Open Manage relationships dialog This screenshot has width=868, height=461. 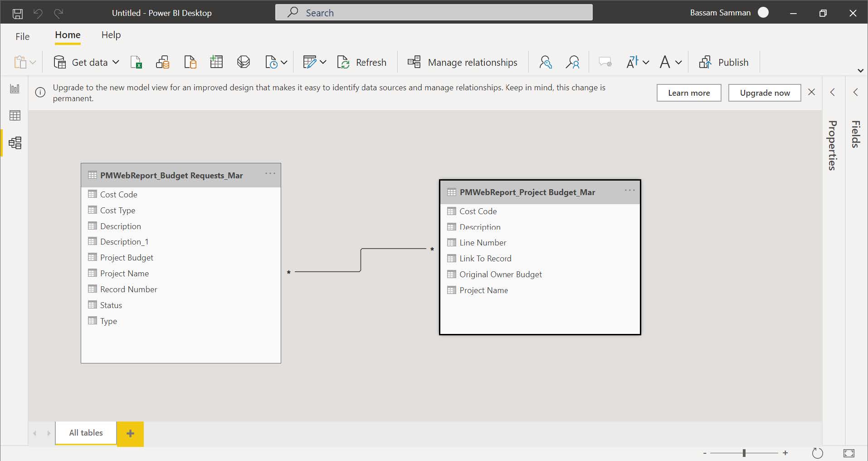(x=462, y=62)
